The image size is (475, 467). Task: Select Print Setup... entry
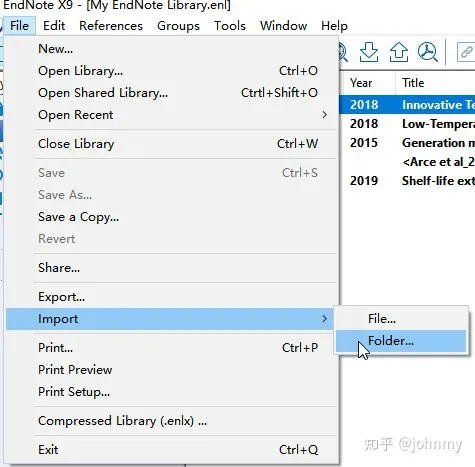(171, 392)
